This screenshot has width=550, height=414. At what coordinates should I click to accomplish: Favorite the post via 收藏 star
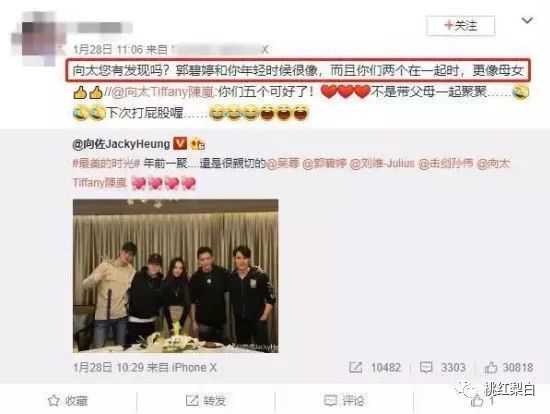(67, 401)
